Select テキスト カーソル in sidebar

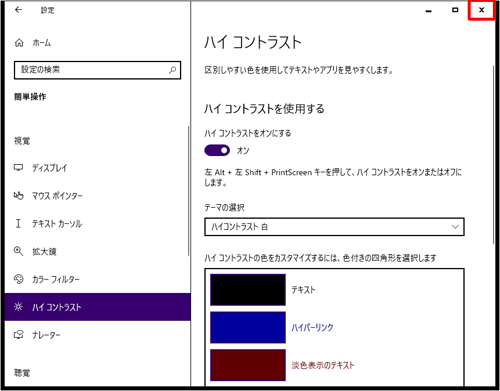[x=97, y=223]
